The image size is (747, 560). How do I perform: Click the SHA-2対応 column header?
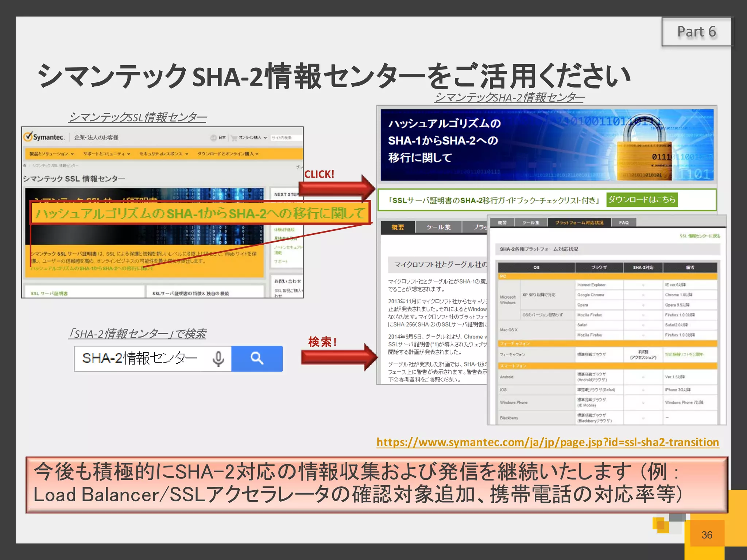643,268
